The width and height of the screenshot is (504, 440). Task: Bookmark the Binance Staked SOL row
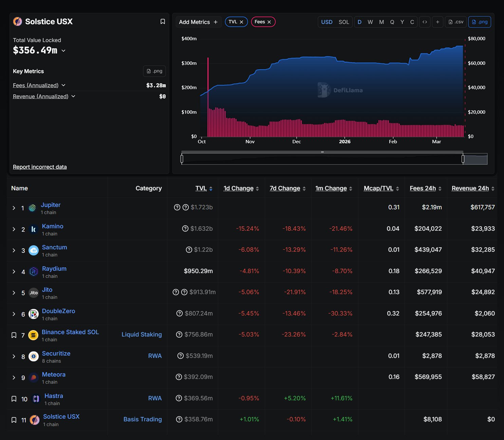point(14,335)
